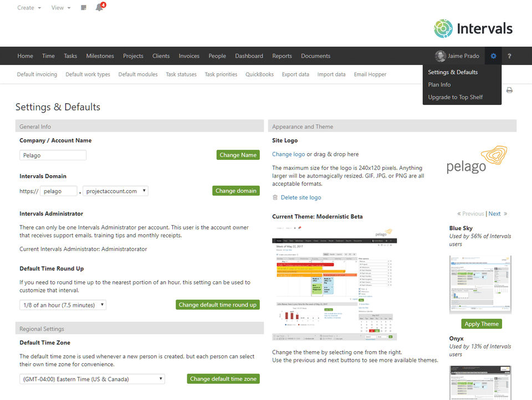
Task: Click Jaime Prado's profile avatar
Action: pyautogui.click(x=441, y=56)
